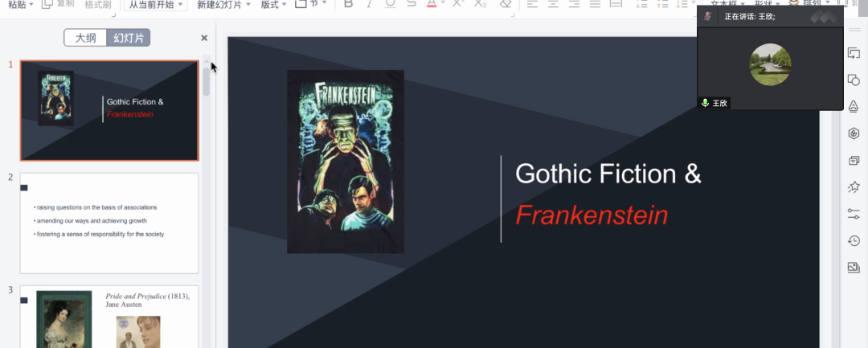Expand the 粘贴 paste dropdown arrow
This screenshot has width=868, height=348.
coord(33,5)
